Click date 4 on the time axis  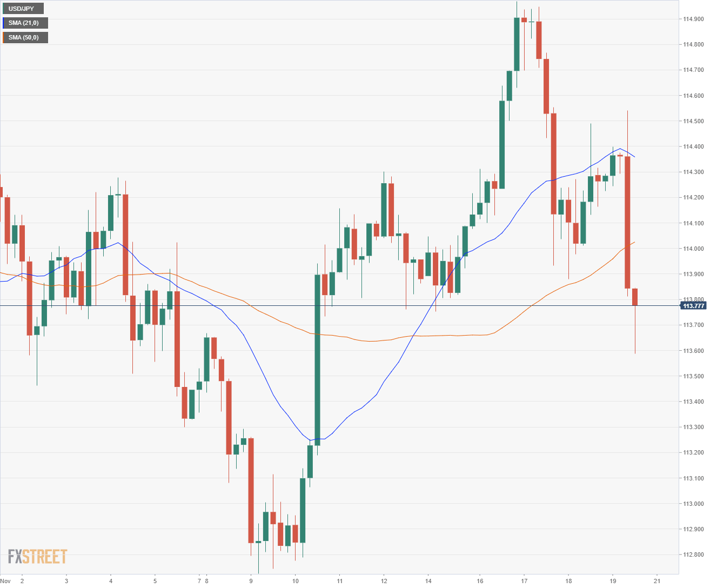(x=110, y=581)
